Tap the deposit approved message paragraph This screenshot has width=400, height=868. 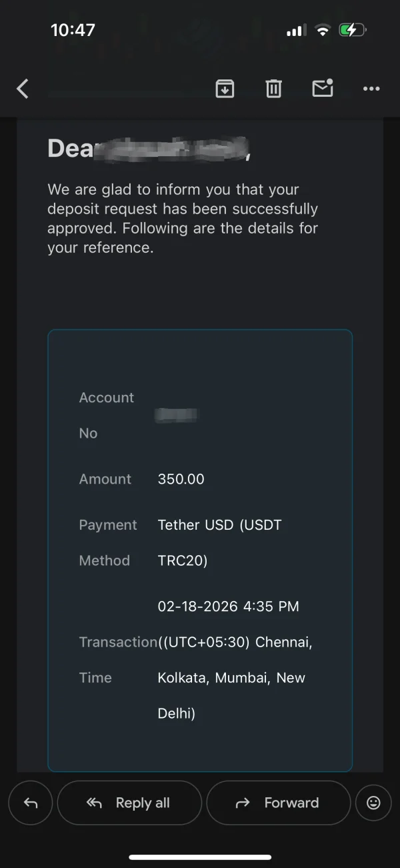point(183,218)
